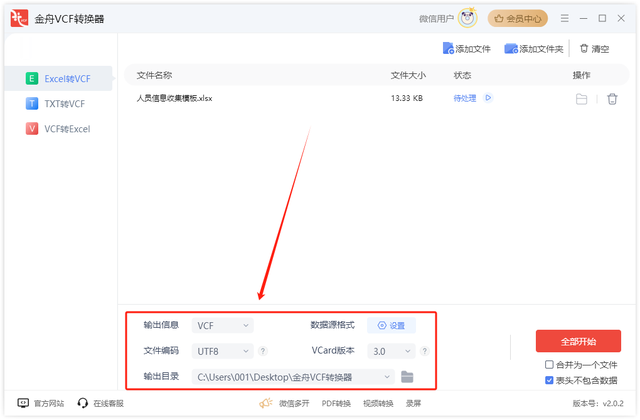Viewport: 640px width, 420px height.
Task: Select the file 人员信息收集模板.xlsx
Action: point(174,98)
